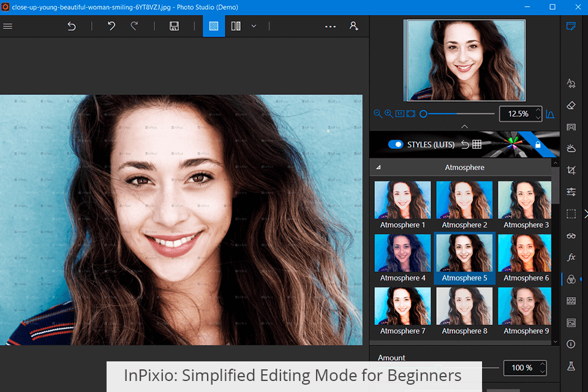Open the Eraser tool
The image size is (588, 392).
coord(571,105)
